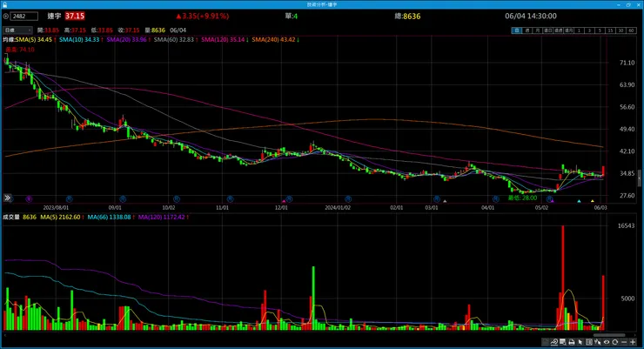This screenshot has width=644, height=349.
Task: Click the circular event marker near 10/02
Action: [176, 198]
